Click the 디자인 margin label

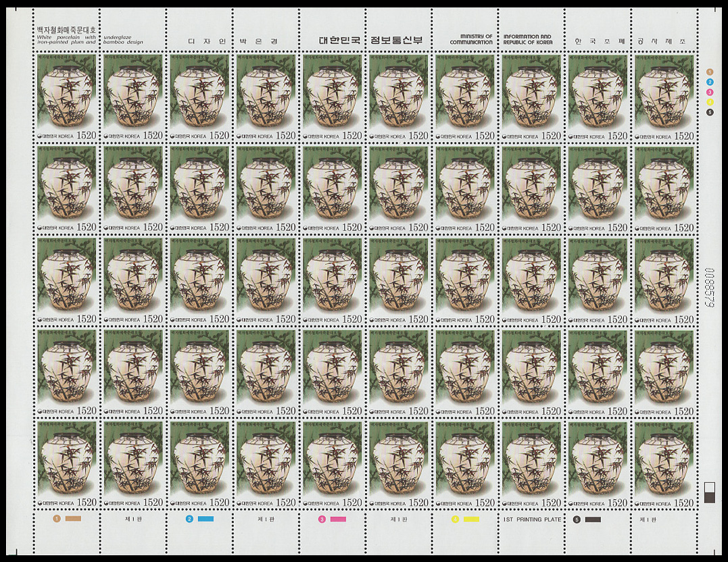(x=207, y=41)
